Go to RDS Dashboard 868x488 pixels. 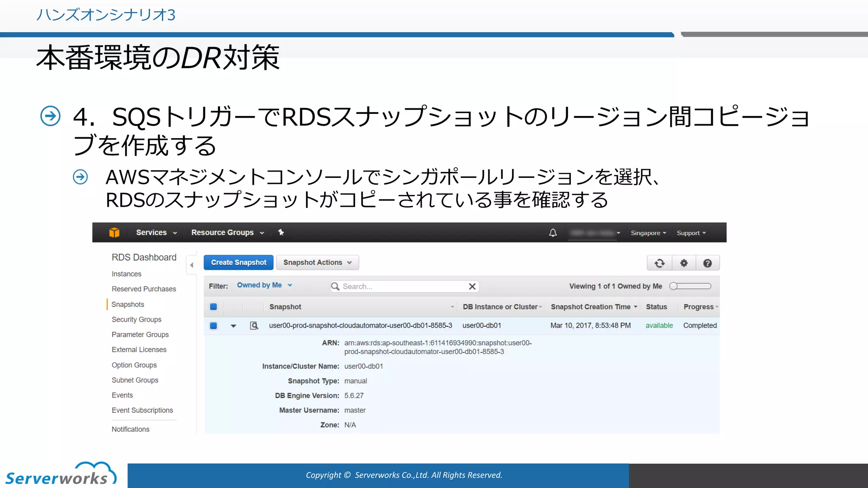tap(144, 257)
